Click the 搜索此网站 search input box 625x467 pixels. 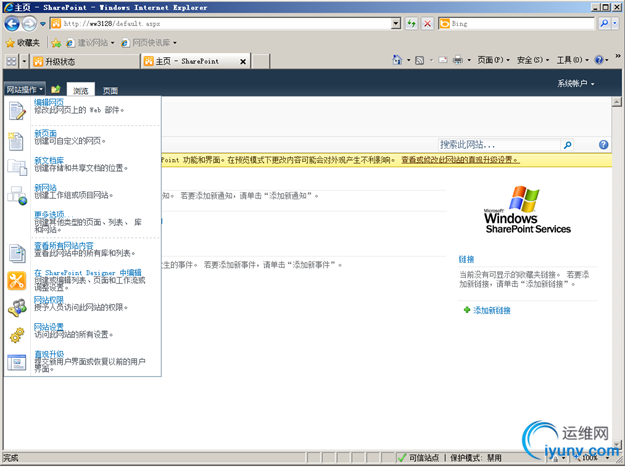(499, 145)
